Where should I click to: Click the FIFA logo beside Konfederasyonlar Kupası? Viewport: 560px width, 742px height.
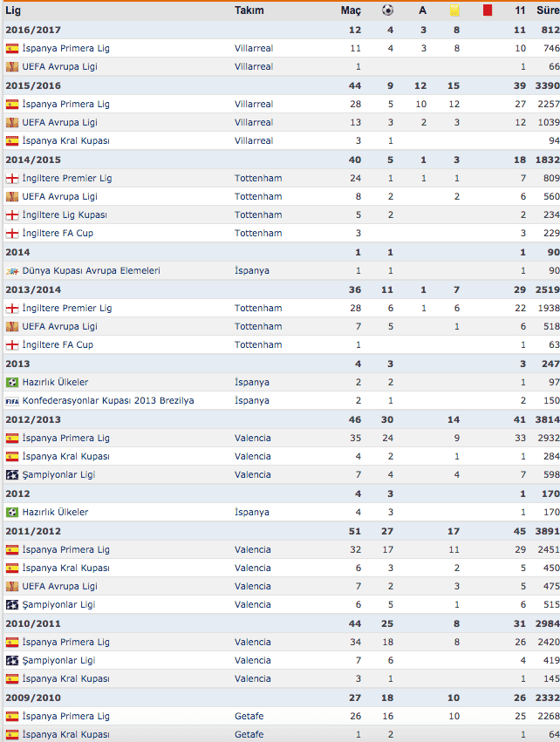[x=12, y=401]
